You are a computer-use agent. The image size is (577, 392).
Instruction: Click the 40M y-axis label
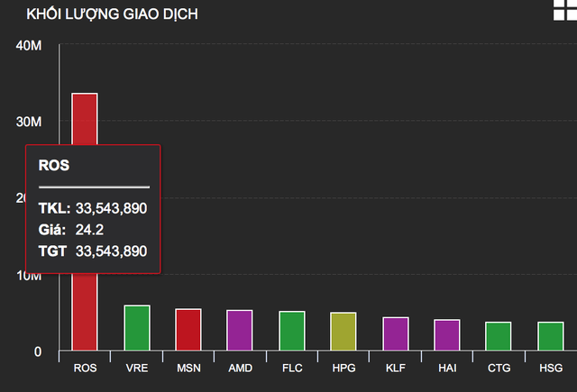(30, 45)
